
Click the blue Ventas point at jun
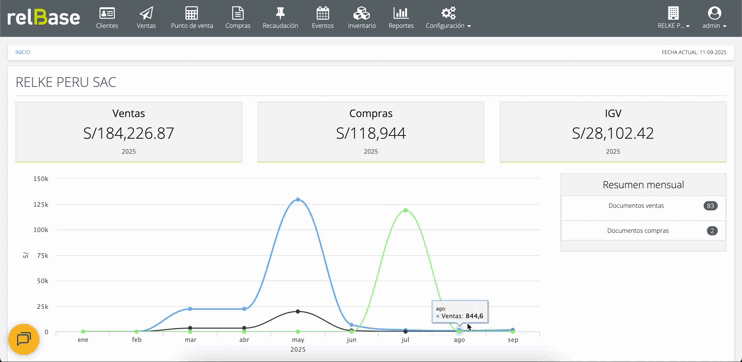(x=351, y=325)
